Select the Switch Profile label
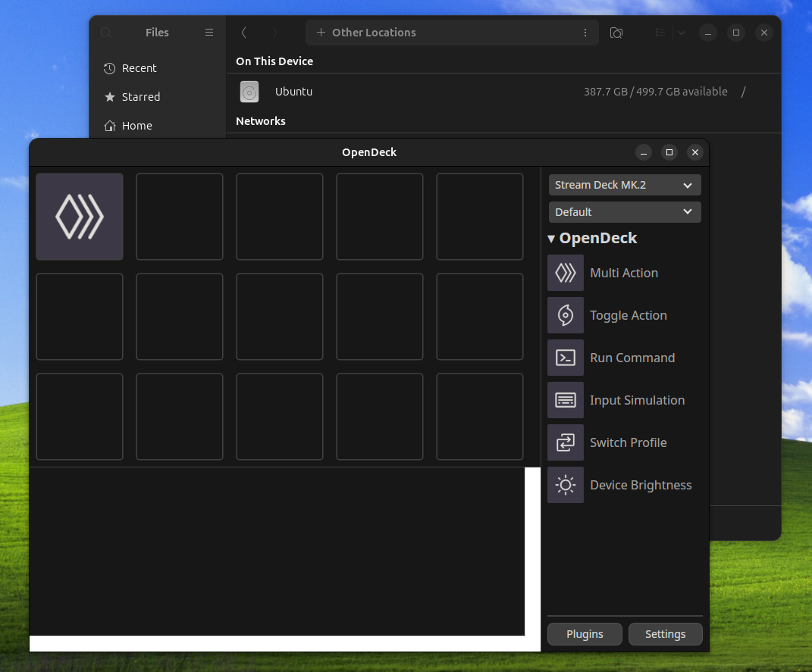The width and height of the screenshot is (812, 672). pyautogui.click(x=629, y=442)
